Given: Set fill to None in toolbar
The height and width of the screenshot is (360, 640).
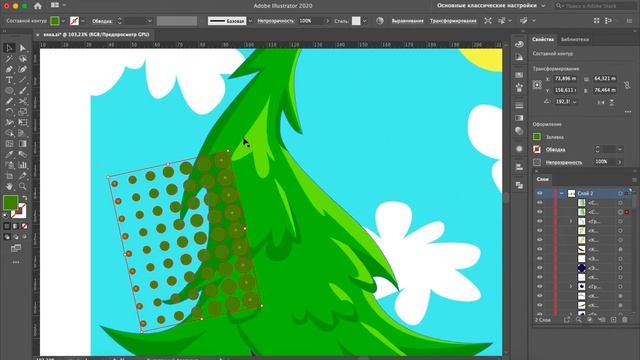Looking at the screenshot, I should tap(24, 226).
